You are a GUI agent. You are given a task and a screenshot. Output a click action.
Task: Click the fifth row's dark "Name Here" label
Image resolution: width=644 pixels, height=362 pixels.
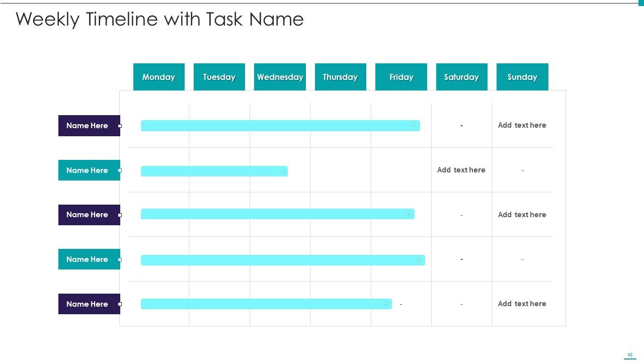[89, 304]
